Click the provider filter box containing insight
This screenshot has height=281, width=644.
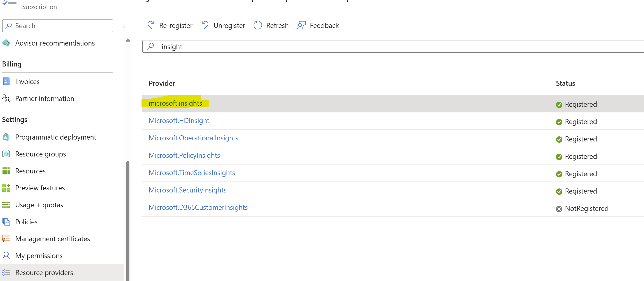tap(393, 46)
